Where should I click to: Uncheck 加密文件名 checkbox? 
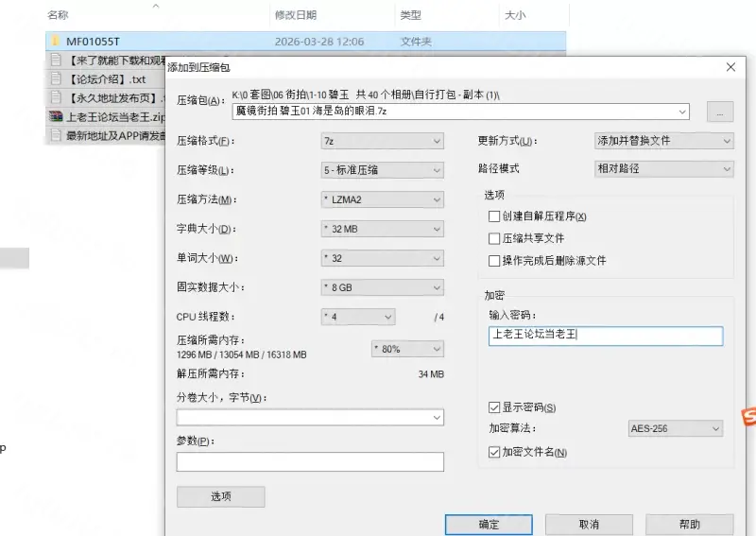[493, 452]
